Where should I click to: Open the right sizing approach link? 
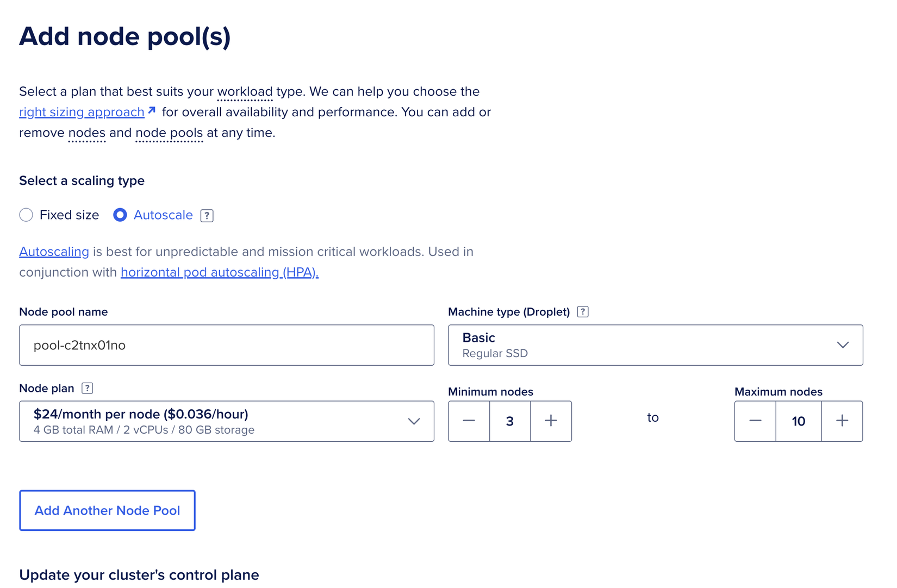pyautogui.click(x=82, y=112)
